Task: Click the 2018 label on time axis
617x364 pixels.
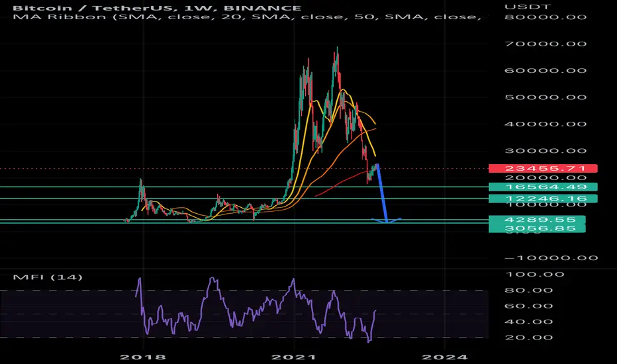Action: (x=143, y=357)
